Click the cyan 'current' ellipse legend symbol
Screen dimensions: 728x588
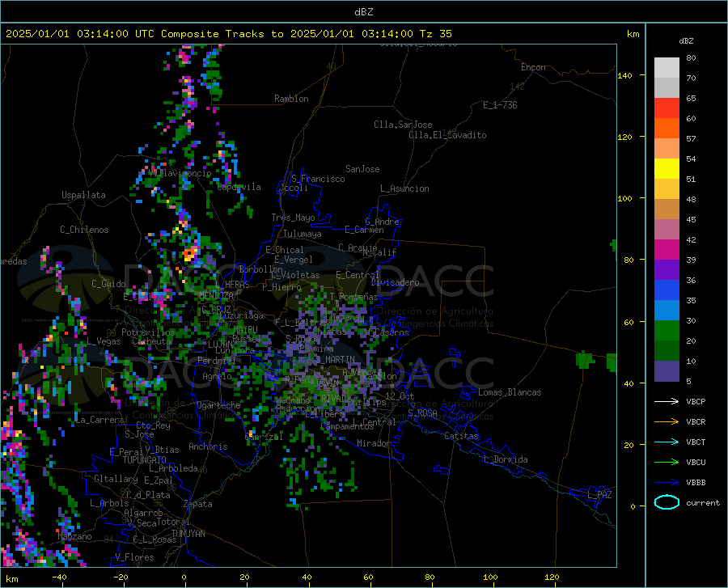(667, 502)
